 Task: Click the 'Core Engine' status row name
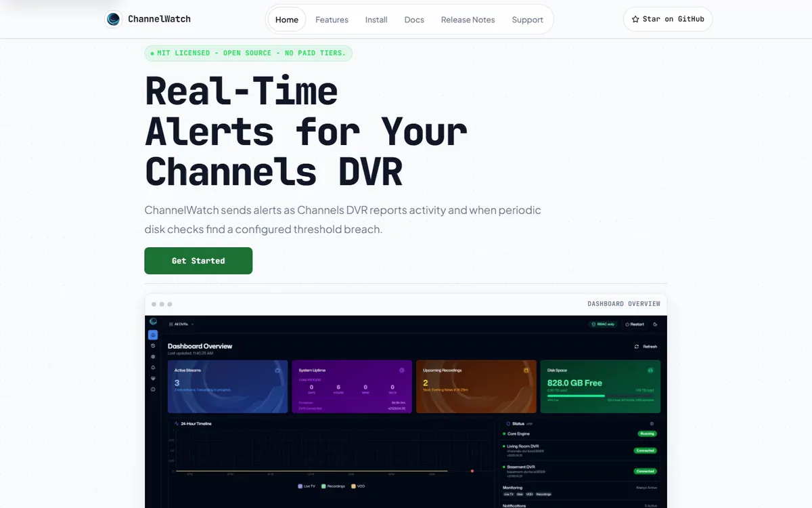pyautogui.click(x=518, y=433)
